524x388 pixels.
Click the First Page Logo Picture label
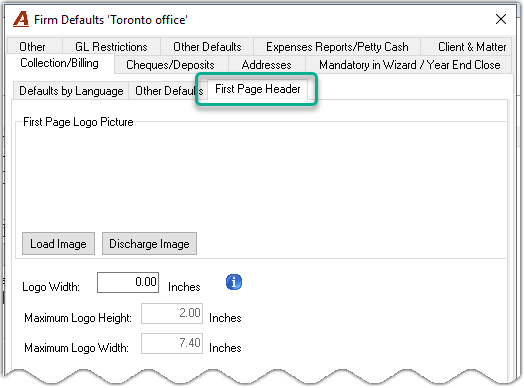click(78, 122)
